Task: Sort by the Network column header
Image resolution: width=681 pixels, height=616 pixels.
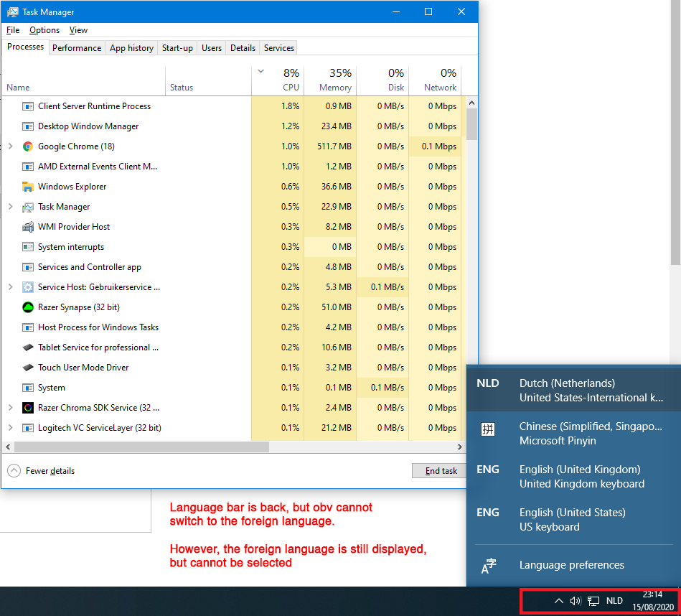Action: 435,81
